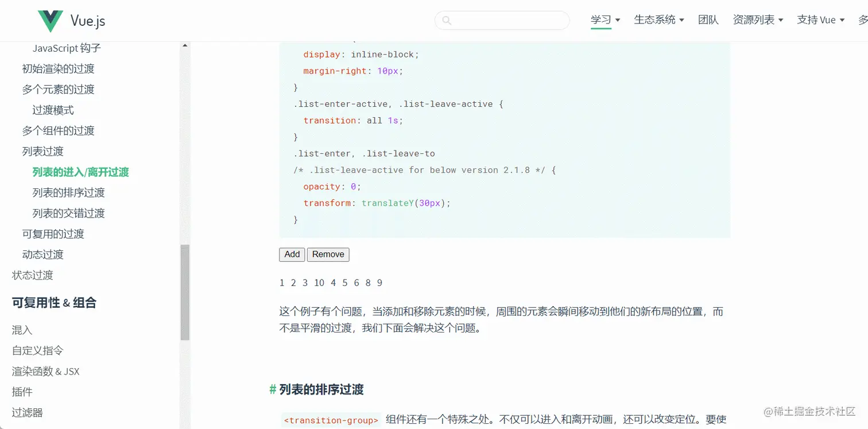The width and height of the screenshot is (868, 429).
Task: Click the 列表的排序过渡 heading
Action: click(x=321, y=390)
